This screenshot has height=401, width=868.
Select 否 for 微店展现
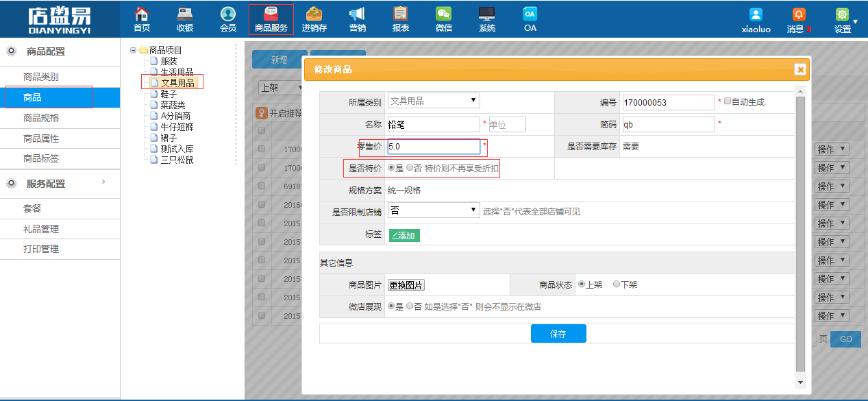pos(410,306)
